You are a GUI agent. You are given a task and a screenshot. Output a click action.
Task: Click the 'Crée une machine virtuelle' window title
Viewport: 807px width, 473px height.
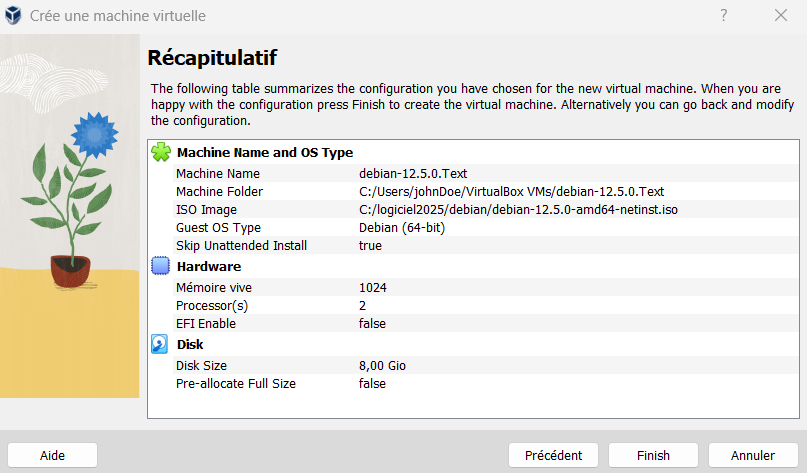[x=117, y=16]
